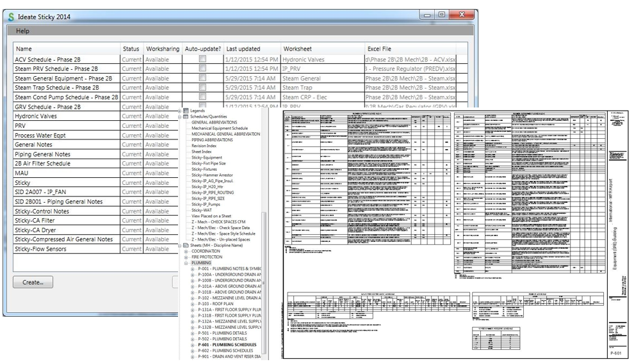
Task: Click the Create... button
Action: point(33,282)
